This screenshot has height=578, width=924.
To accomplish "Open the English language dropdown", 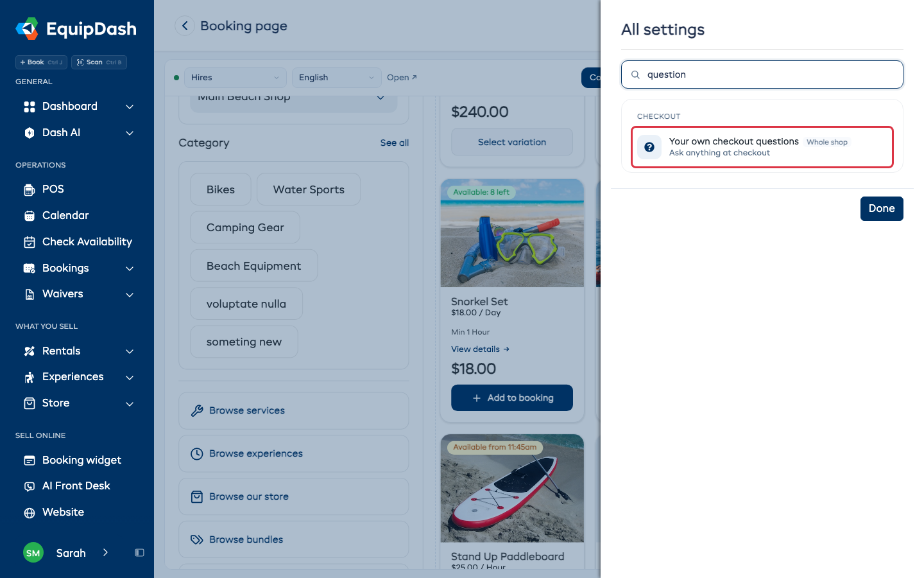I will point(337,78).
